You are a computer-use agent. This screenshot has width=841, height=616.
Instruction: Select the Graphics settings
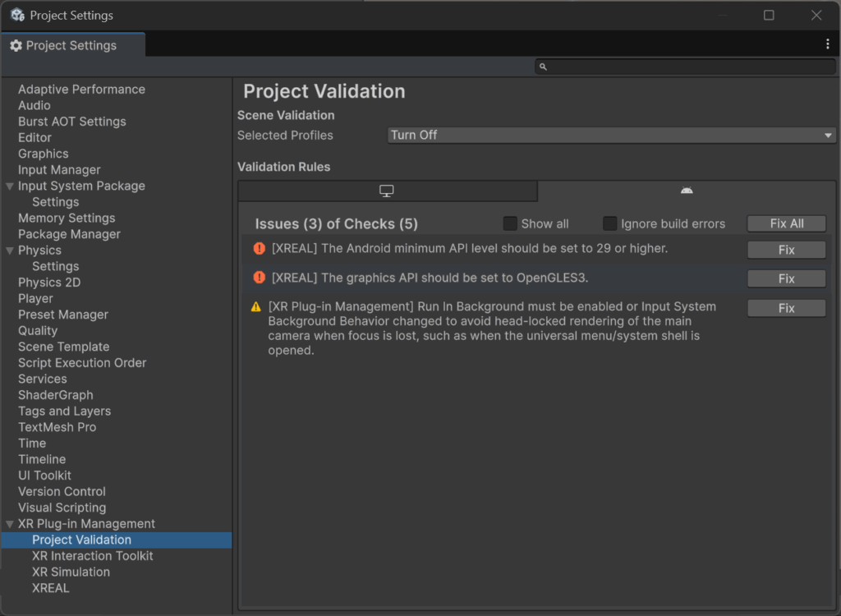pyautogui.click(x=44, y=154)
